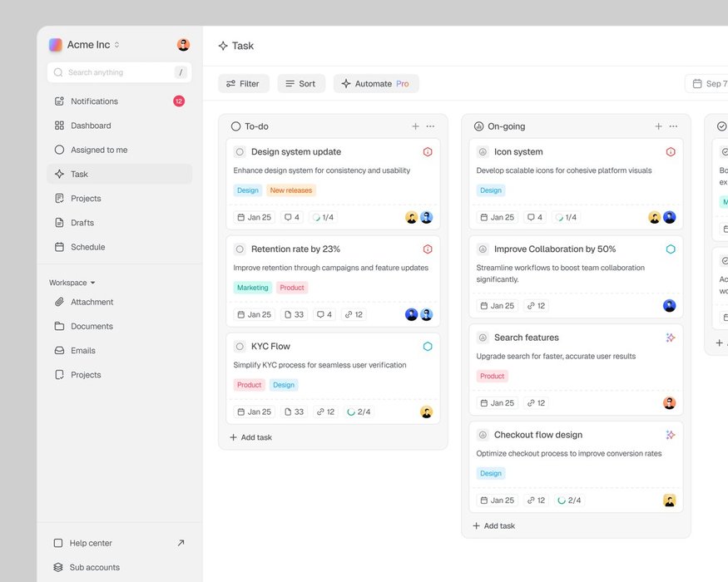Click the teal hexagon icon on KYC Flow

(x=428, y=347)
